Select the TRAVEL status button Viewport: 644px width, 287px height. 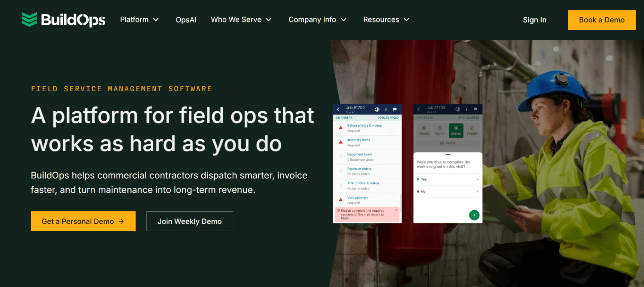click(423, 130)
